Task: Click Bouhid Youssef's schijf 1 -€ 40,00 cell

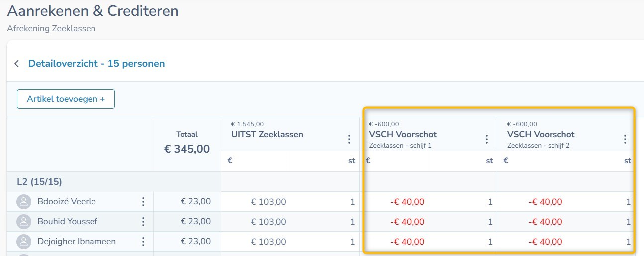Action: 407,222
